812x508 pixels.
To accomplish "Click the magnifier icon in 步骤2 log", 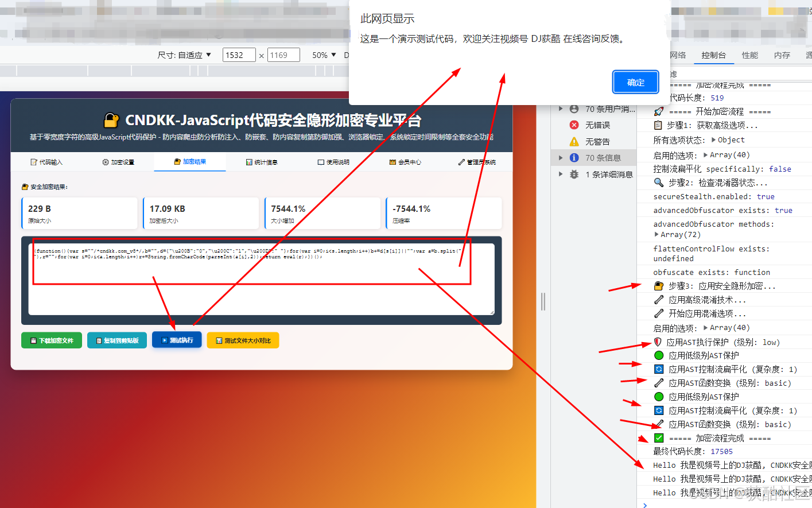I will pos(659,183).
